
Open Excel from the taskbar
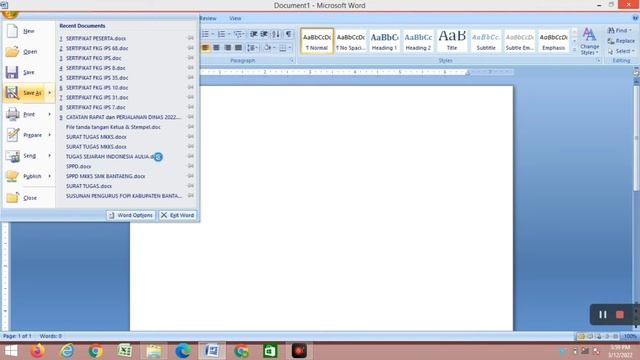pos(124,351)
